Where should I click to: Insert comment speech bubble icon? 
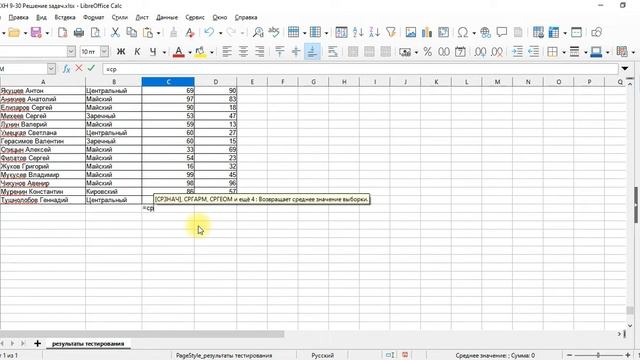(x=502, y=32)
